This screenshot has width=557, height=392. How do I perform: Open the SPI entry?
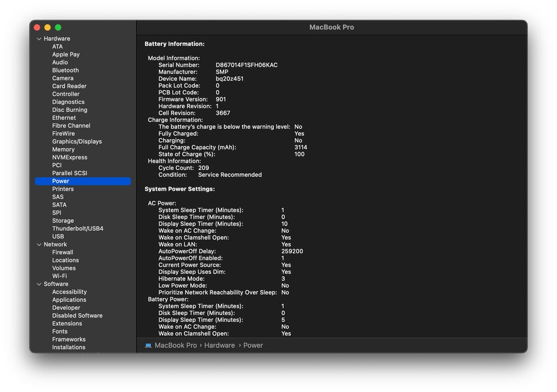tap(56, 213)
